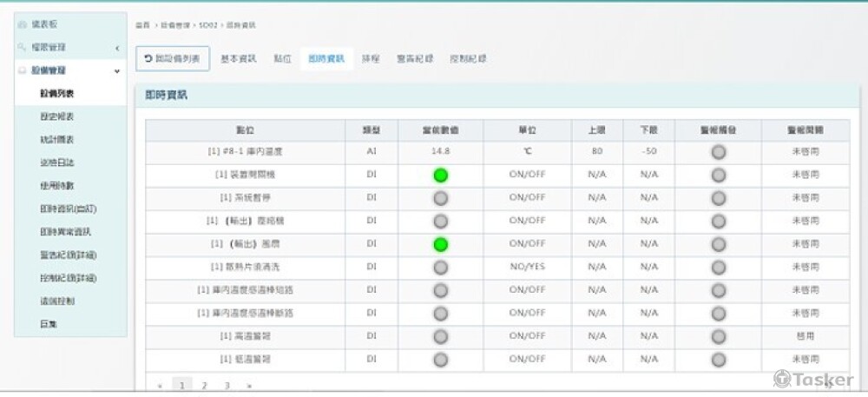Click gray current-value light for 系統暫停 row
868x397 pixels.
tap(441, 198)
